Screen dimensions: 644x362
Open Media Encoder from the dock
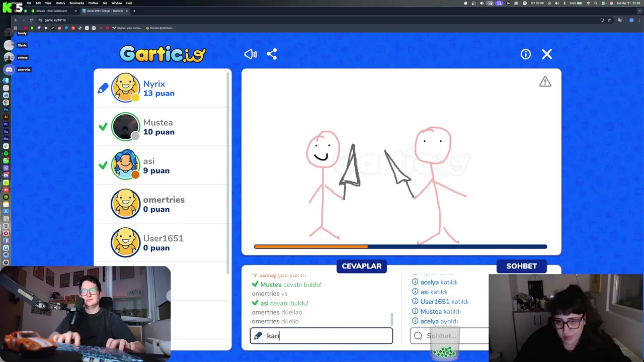click(6, 139)
